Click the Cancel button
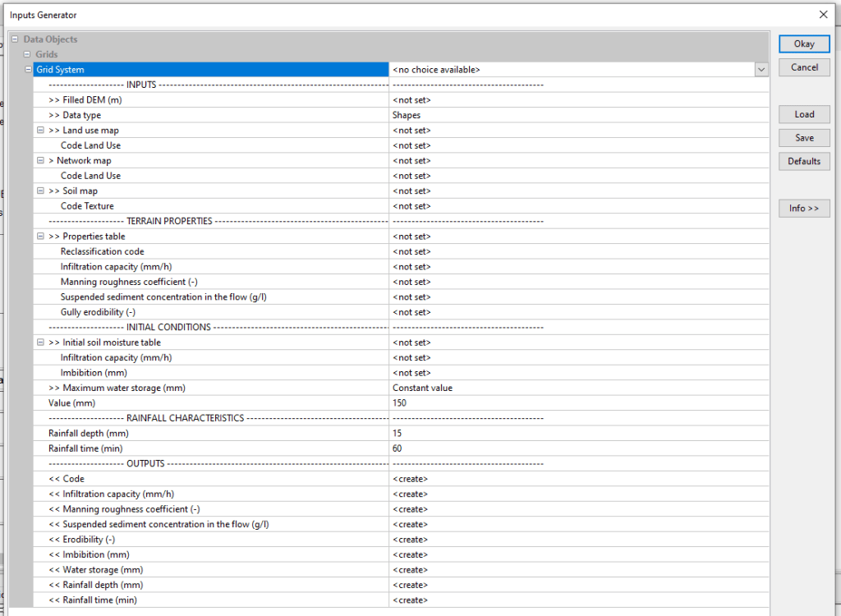Viewport: 841px width, 616px height. coord(804,67)
